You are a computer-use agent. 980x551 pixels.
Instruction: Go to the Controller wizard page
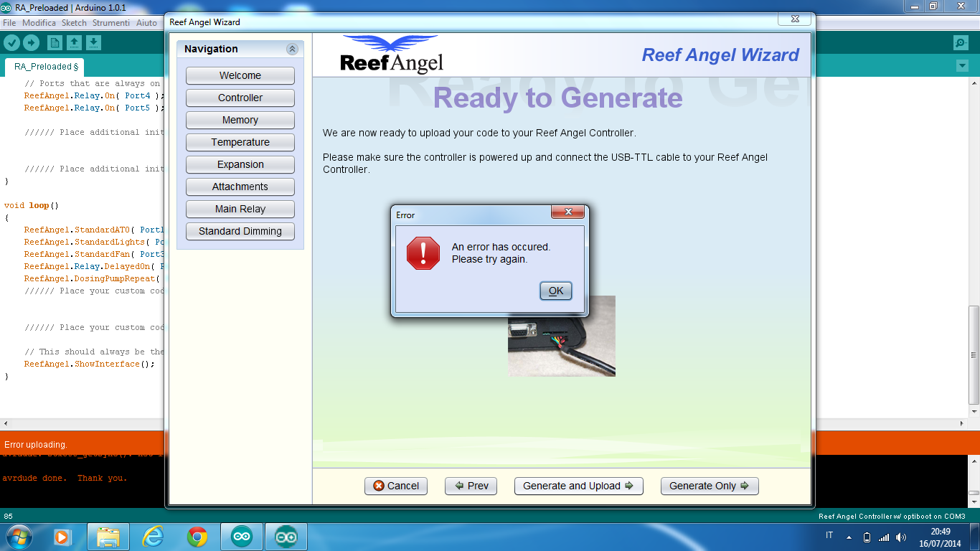(240, 98)
